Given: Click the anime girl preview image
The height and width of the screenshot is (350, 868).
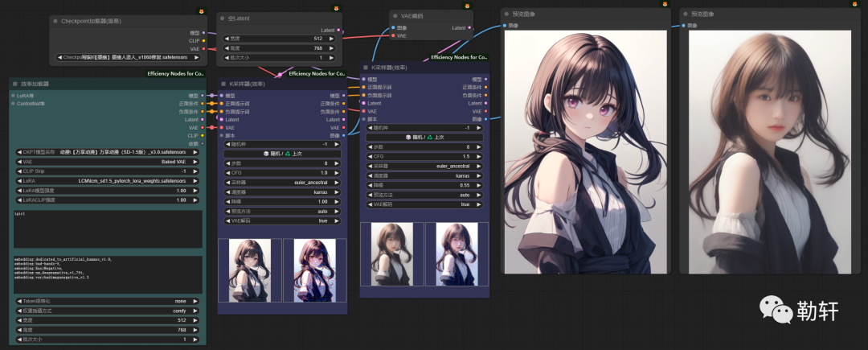Looking at the screenshot, I should pyautogui.click(x=586, y=152).
